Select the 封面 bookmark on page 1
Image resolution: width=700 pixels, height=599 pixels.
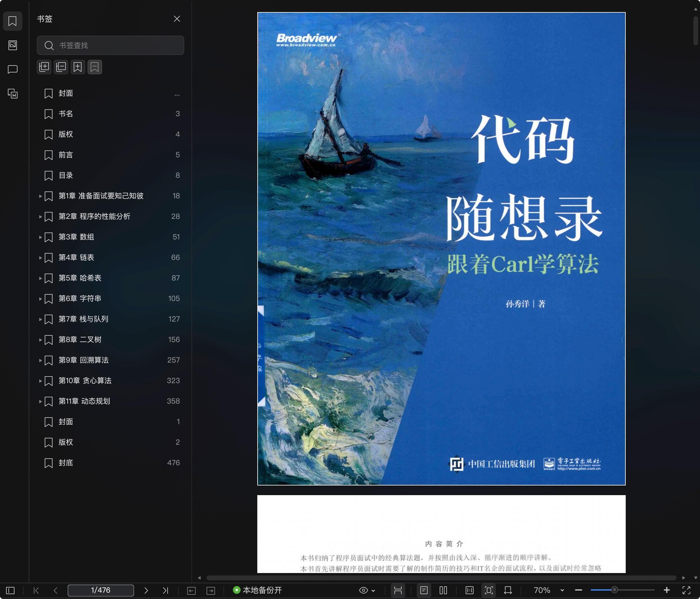pyautogui.click(x=111, y=422)
